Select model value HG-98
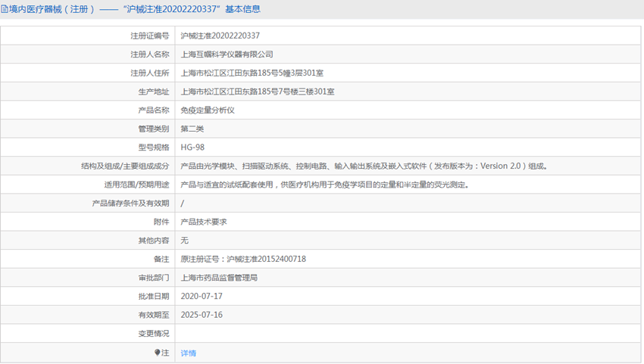 192,148
